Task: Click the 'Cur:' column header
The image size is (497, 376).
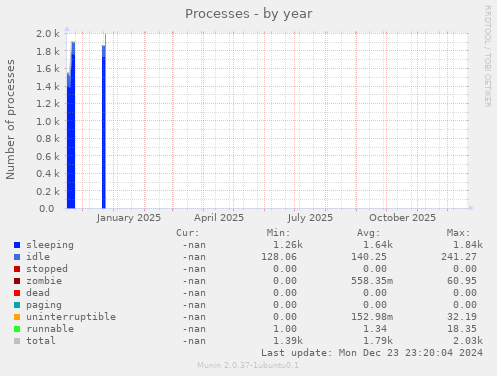Action: pyautogui.click(x=188, y=233)
